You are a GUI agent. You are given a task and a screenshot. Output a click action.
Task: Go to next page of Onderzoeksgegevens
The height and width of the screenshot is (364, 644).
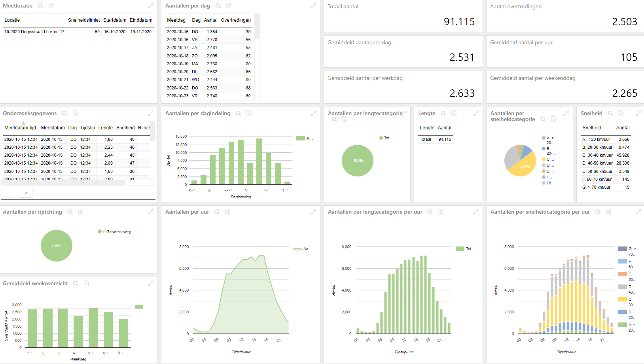point(26,193)
